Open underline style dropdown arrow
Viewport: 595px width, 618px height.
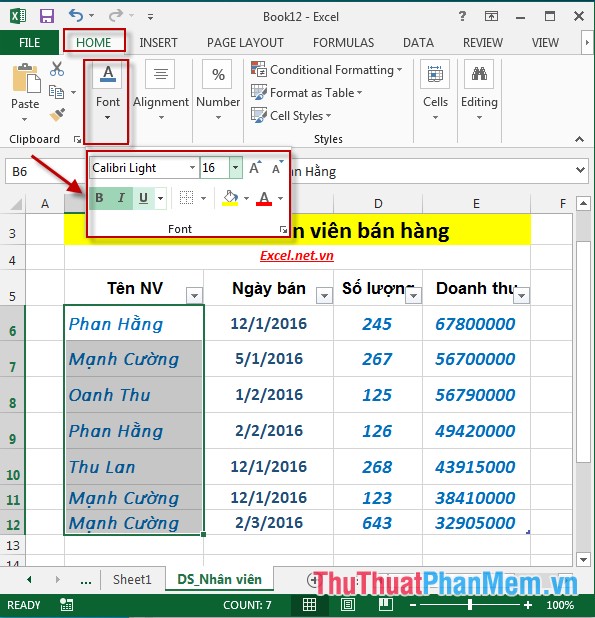pos(160,198)
